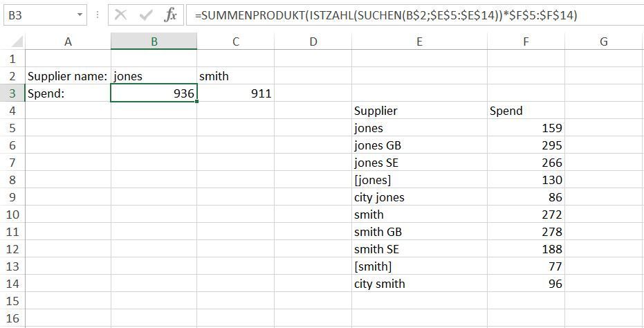Click the Cancel (X) formula bar icon
The width and height of the screenshot is (644, 328).
click(120, 15)
